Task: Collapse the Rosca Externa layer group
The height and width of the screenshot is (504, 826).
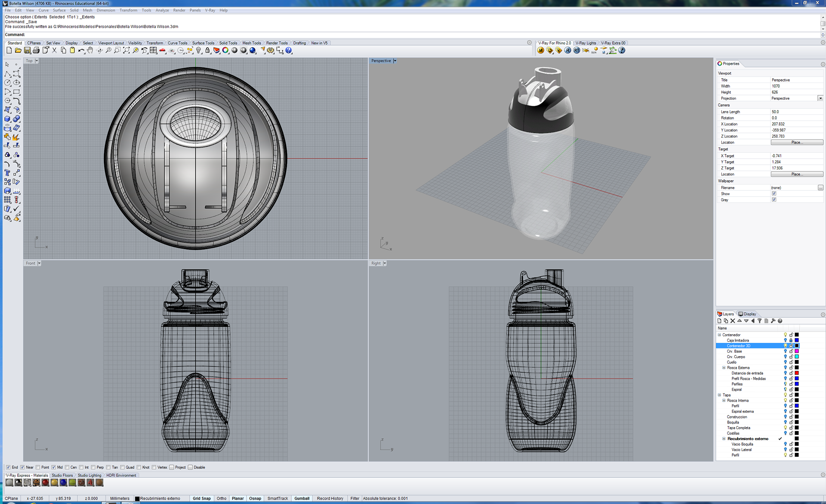Action: click(x=724, y=368)
